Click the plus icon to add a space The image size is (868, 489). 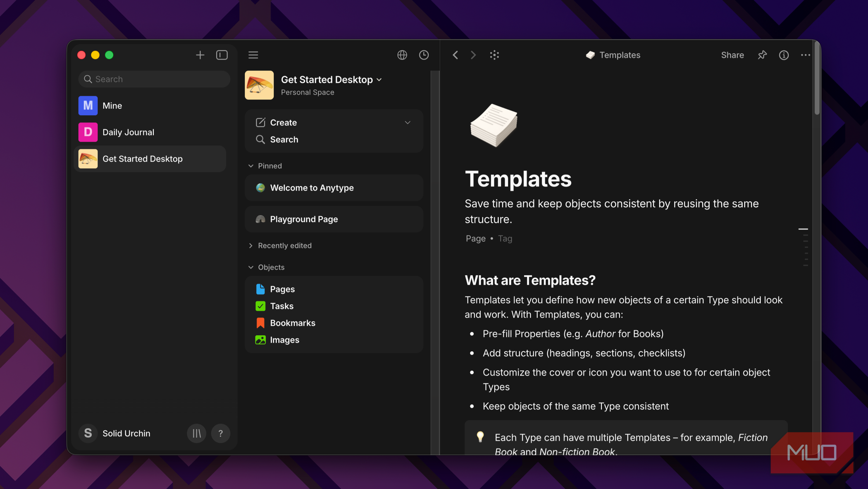(x=200, y=55)
